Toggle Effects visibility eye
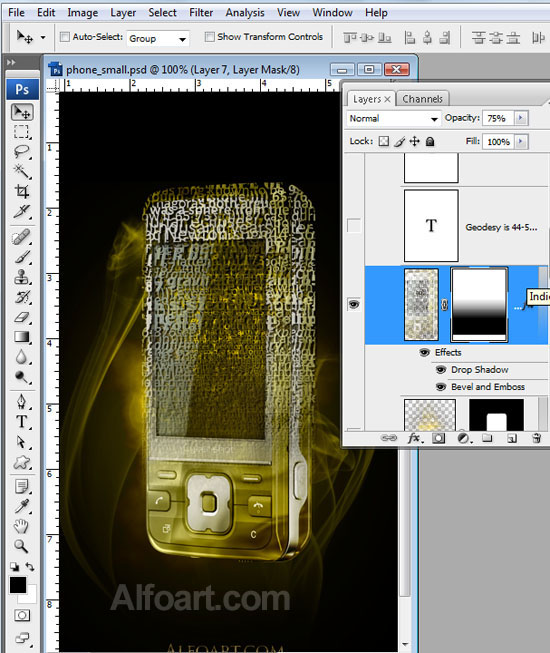Image resolution: width=550 pixels, height=653 pixels. point(424,353)
